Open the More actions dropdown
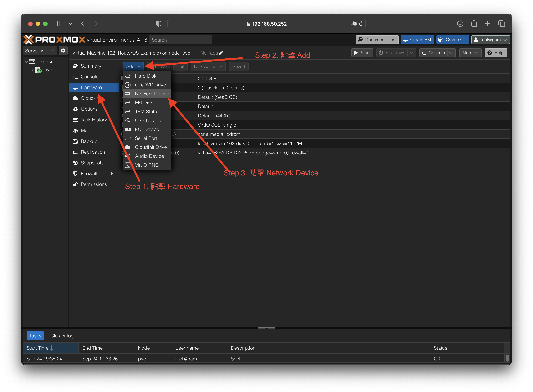Image resolution: width=533 pixels, height=392 pixels. point(470,53)
